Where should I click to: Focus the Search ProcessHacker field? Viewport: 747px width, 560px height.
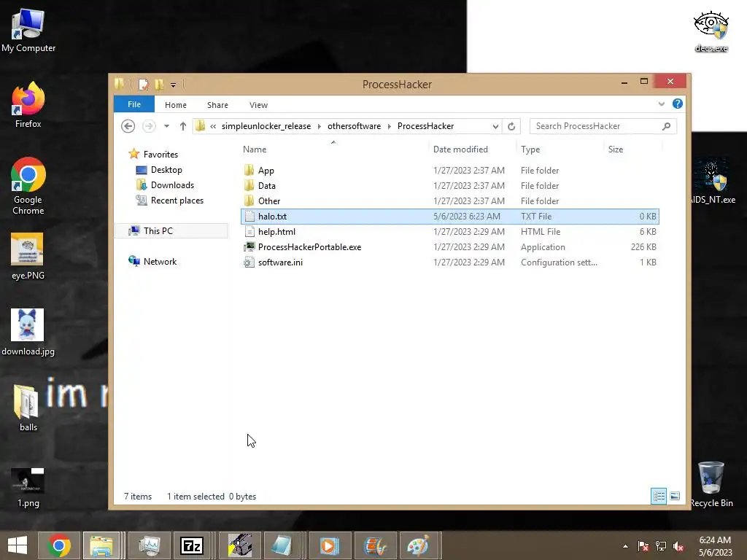(x=603, y=126)
